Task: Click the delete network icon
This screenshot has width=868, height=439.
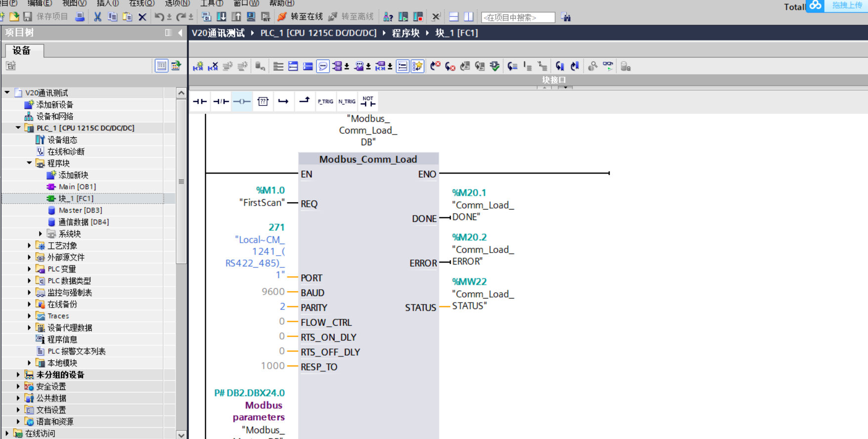Action: [213, 66]
